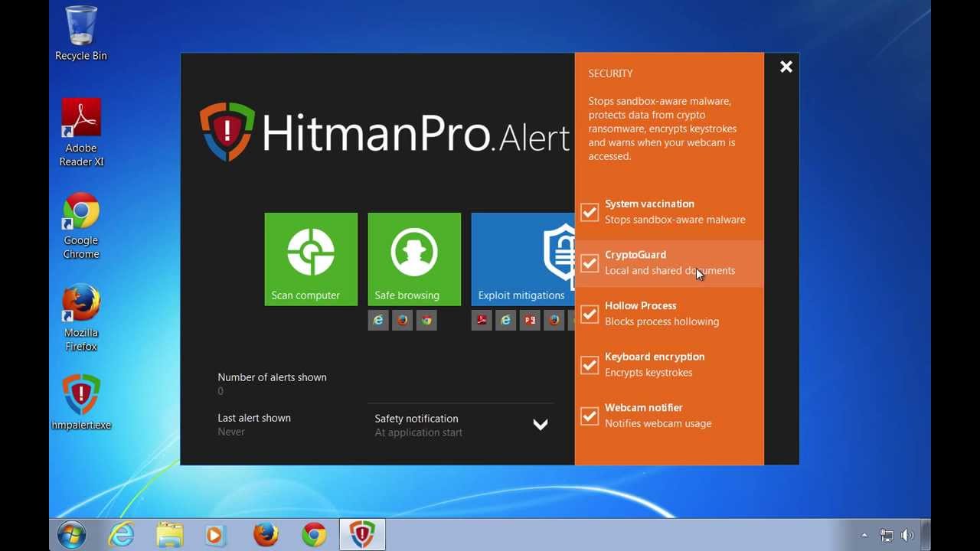Uncheck the Webcam notifier checkbox
The width and height of the screenshot is (980, 551).
(x=590, y=416)
